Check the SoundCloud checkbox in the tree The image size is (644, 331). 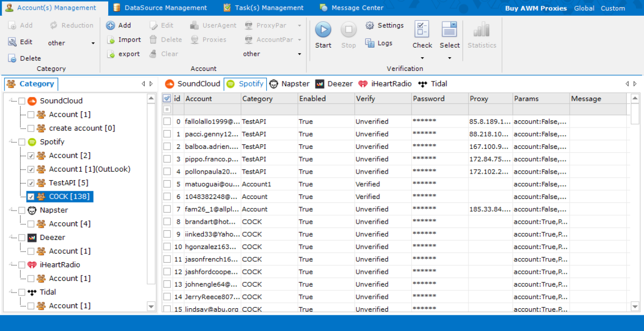pyautogui.click(x=22, y=101)
